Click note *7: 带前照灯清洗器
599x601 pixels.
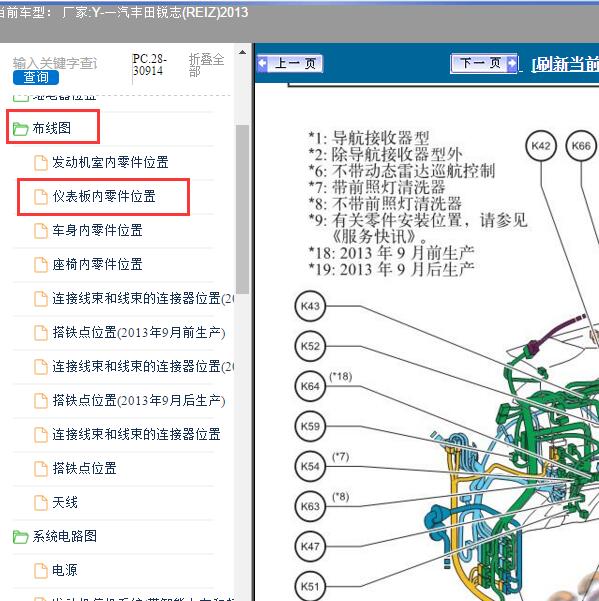click(377, 187)
